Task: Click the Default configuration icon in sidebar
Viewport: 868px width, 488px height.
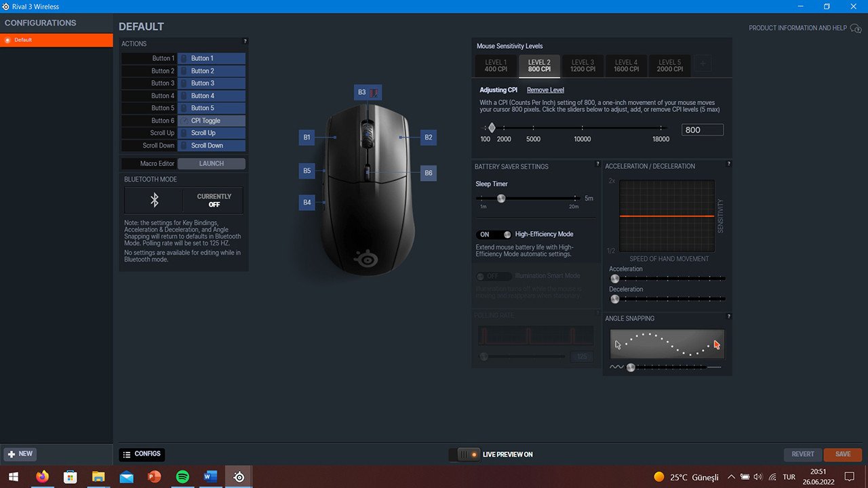Action: pos(8,40)
